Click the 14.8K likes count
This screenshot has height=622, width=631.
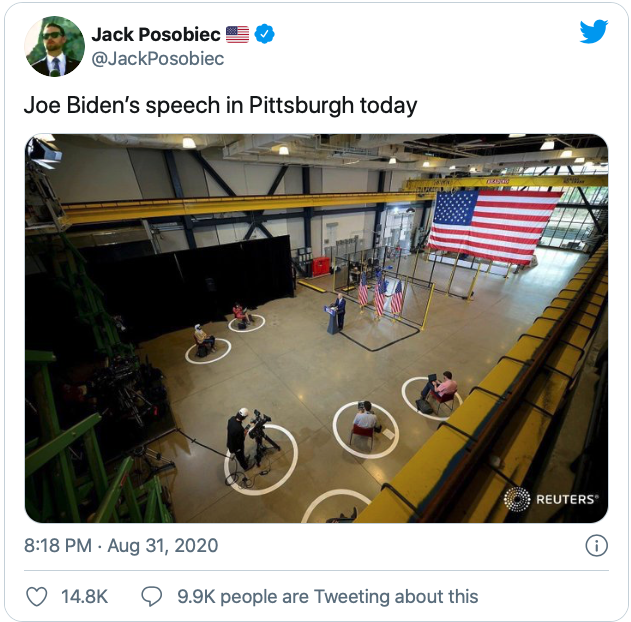click(84, 597)
